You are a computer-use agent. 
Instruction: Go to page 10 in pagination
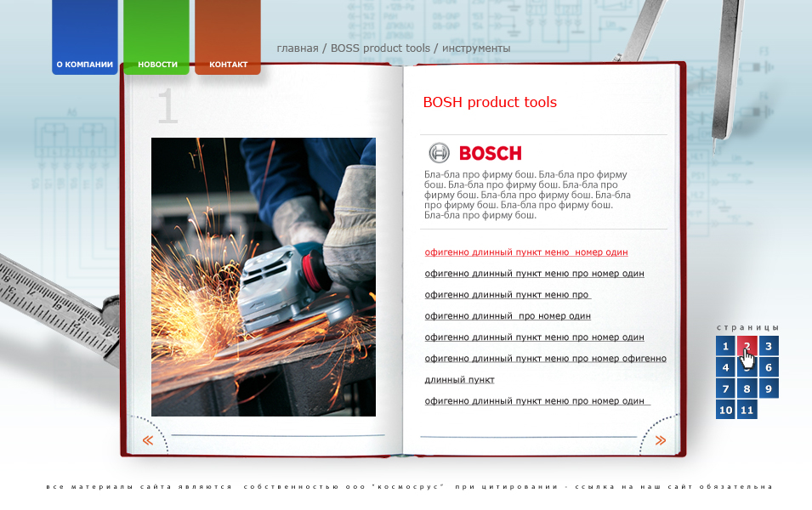pyautogui.click(x=725, y=410)
